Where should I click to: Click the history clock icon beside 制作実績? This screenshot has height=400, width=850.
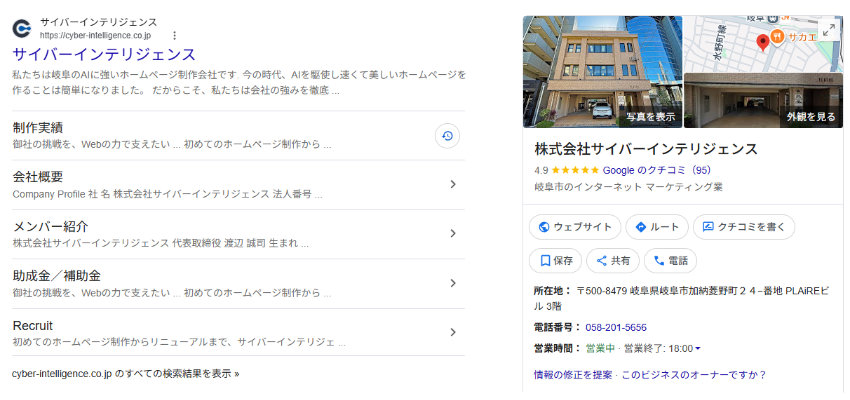pos(447,136)
